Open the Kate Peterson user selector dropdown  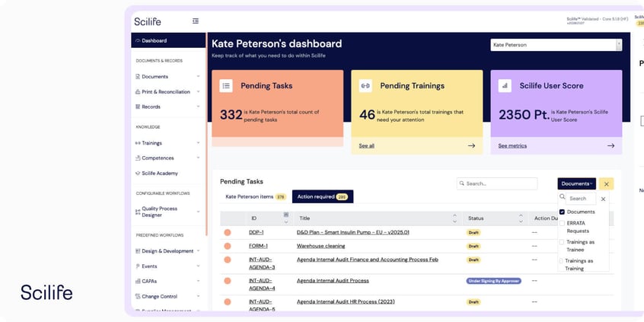pos(556,45)
